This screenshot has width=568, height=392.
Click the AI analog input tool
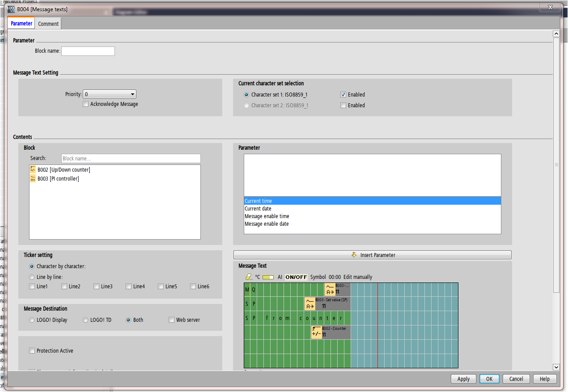coord(280,277)
